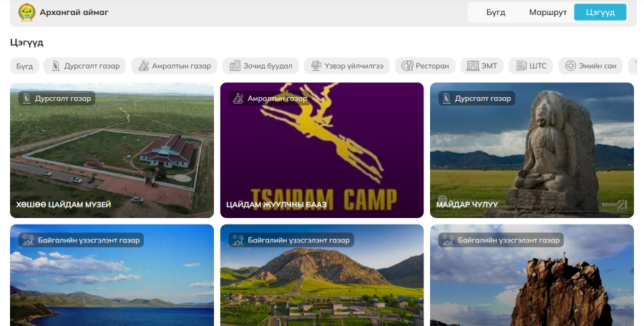
Task: Filter by Ресторан category
Action: click(x=425, y=66)
